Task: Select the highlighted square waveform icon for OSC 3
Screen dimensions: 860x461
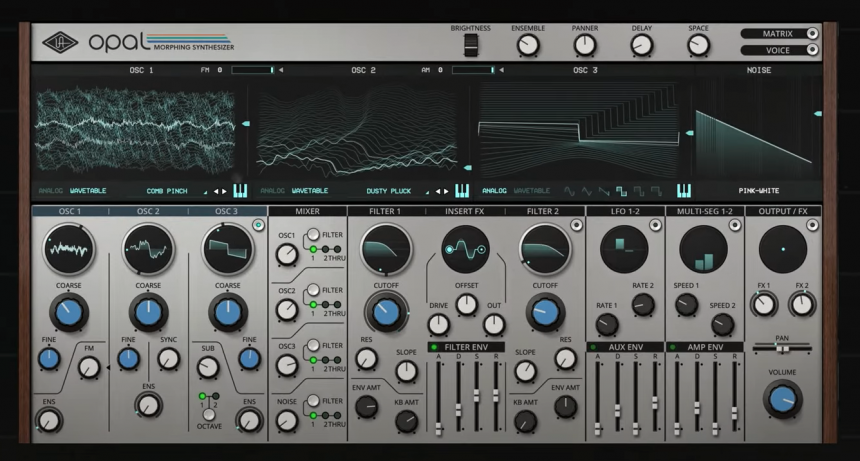Action: (621, 191)
